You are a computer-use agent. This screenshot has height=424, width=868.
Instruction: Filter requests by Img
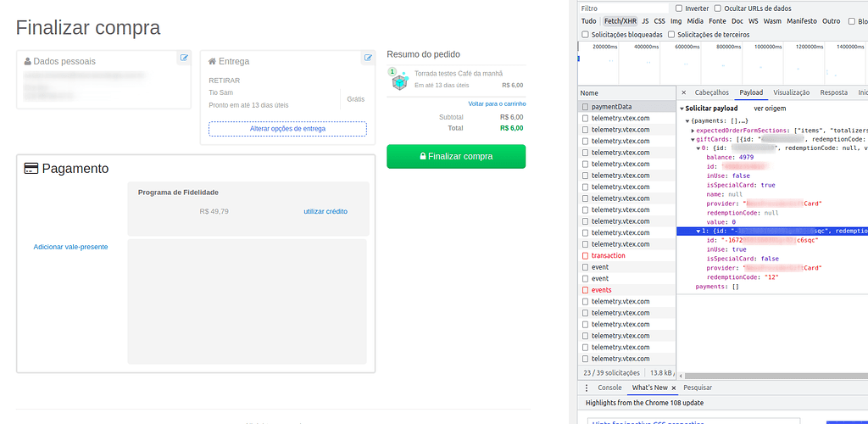tap(676, 21)
